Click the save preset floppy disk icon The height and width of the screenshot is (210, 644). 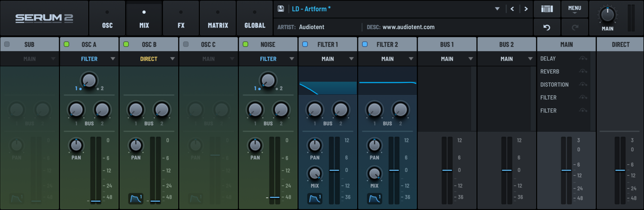[x=281, y=9]
